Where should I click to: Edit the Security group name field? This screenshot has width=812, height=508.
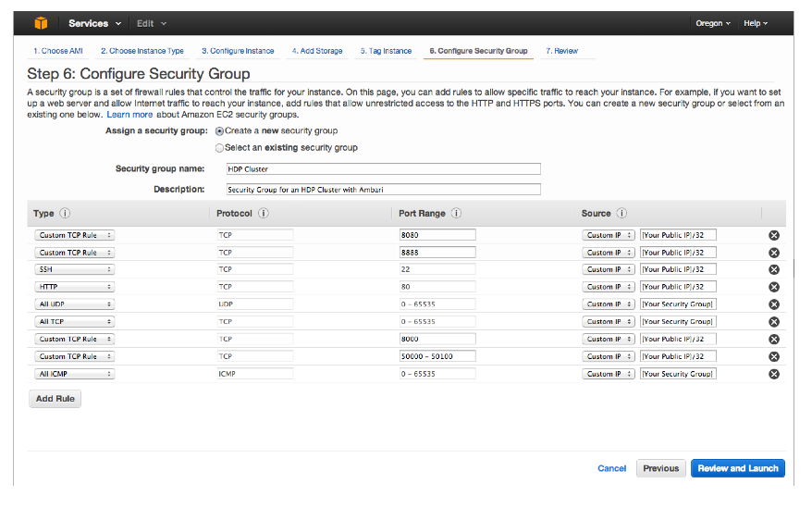[x=383, y=169]
